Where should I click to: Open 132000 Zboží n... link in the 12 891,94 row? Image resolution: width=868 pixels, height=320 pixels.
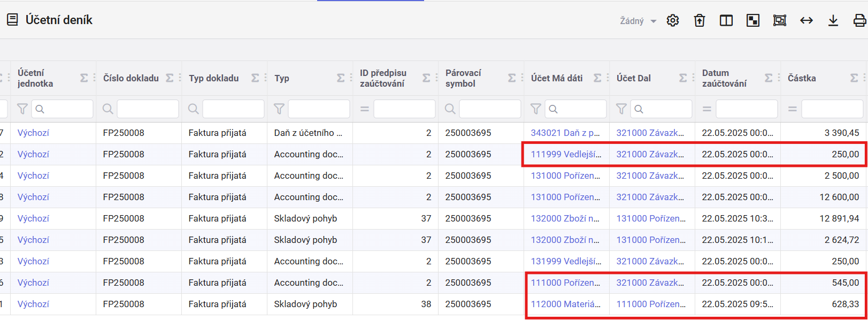565,218
